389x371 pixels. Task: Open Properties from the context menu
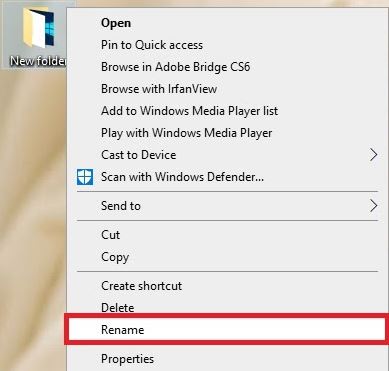[127, 359]
